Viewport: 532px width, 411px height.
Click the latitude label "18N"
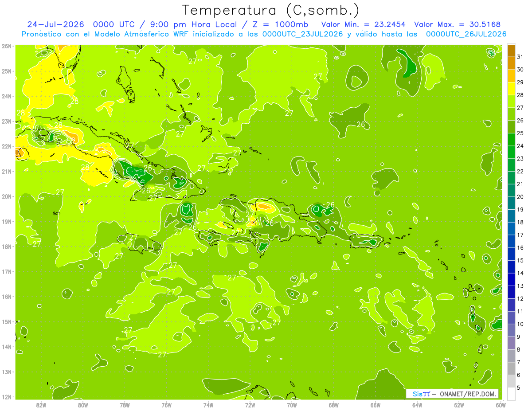point(7,247)
